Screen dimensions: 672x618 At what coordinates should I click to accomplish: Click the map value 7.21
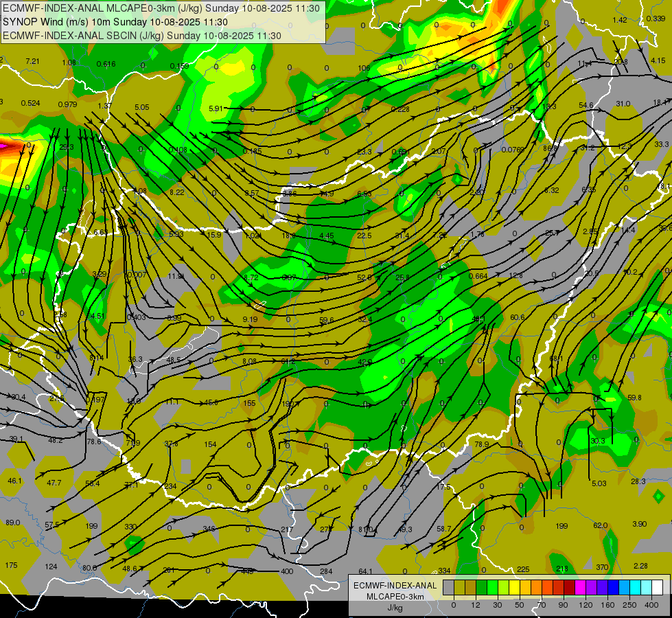32,61
